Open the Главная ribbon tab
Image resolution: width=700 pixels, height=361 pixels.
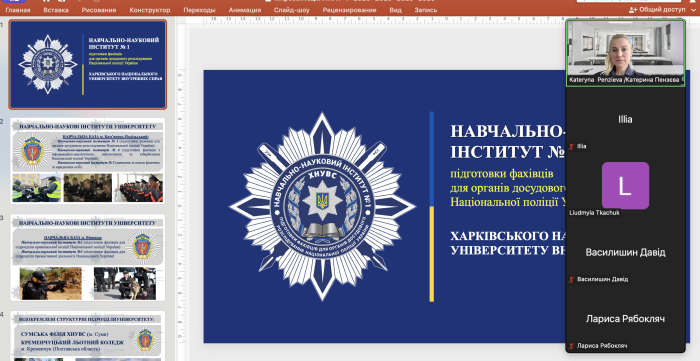[x=18, y=10]
